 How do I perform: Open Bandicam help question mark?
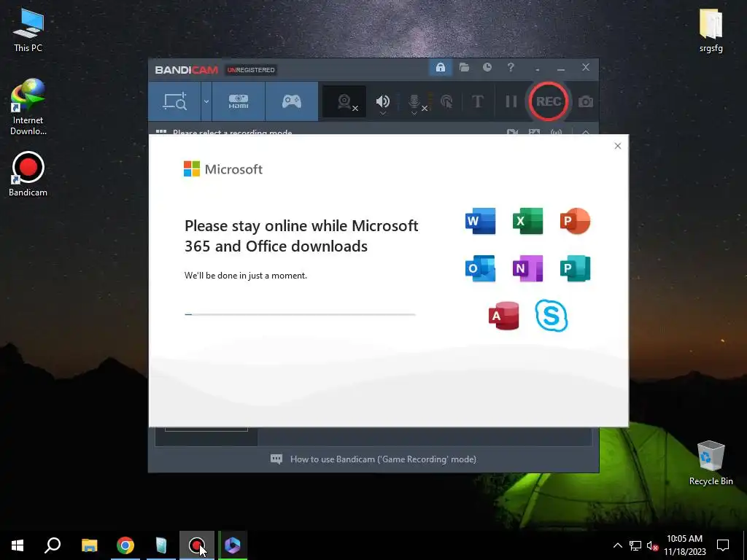pyautogui.click(x=511, y=68)
